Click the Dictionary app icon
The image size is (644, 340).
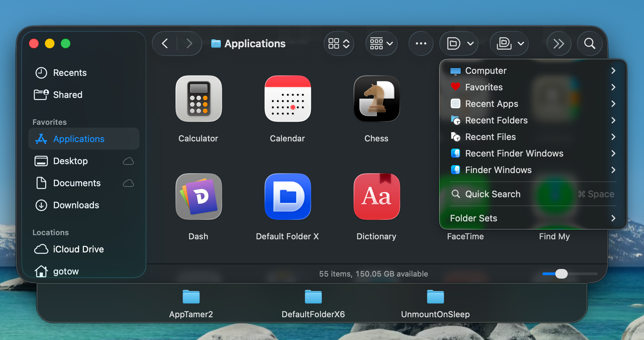click(x=377, y=197)
